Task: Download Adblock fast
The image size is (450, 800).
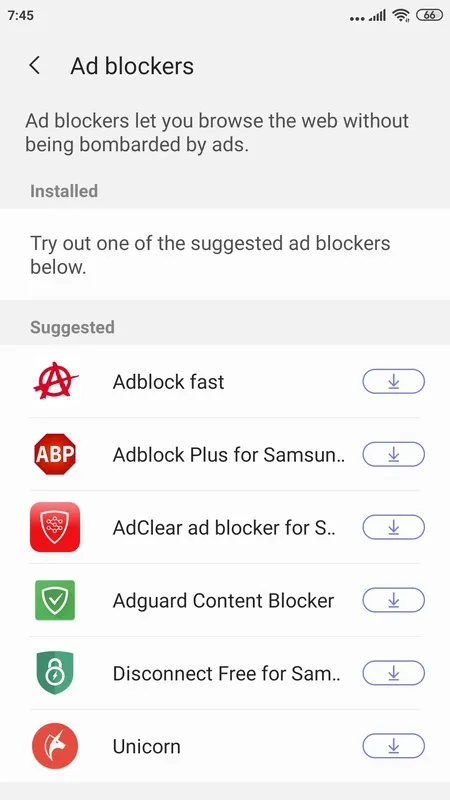Action: [x=393, y=382]
